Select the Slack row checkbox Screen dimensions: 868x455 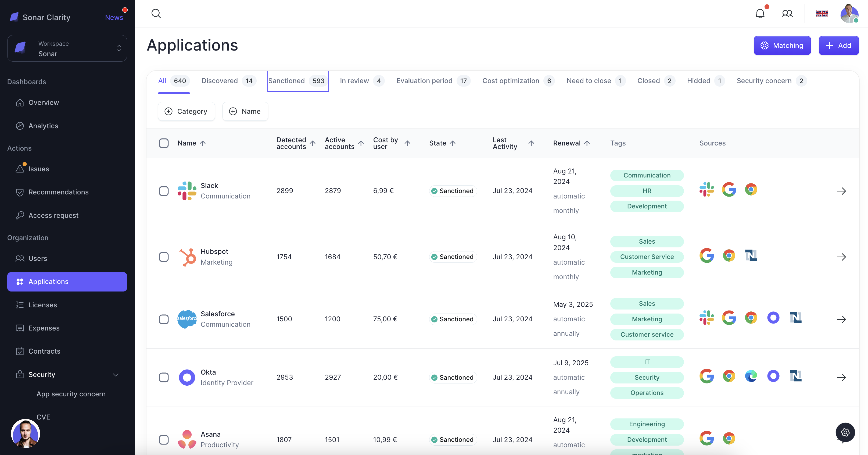164,191
